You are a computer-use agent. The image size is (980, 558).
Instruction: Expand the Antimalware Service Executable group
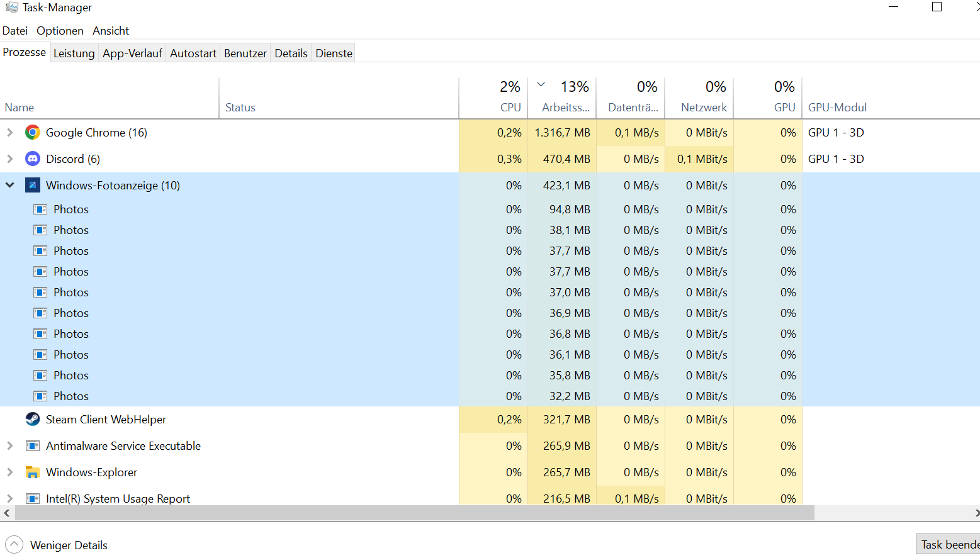(9, 445)
